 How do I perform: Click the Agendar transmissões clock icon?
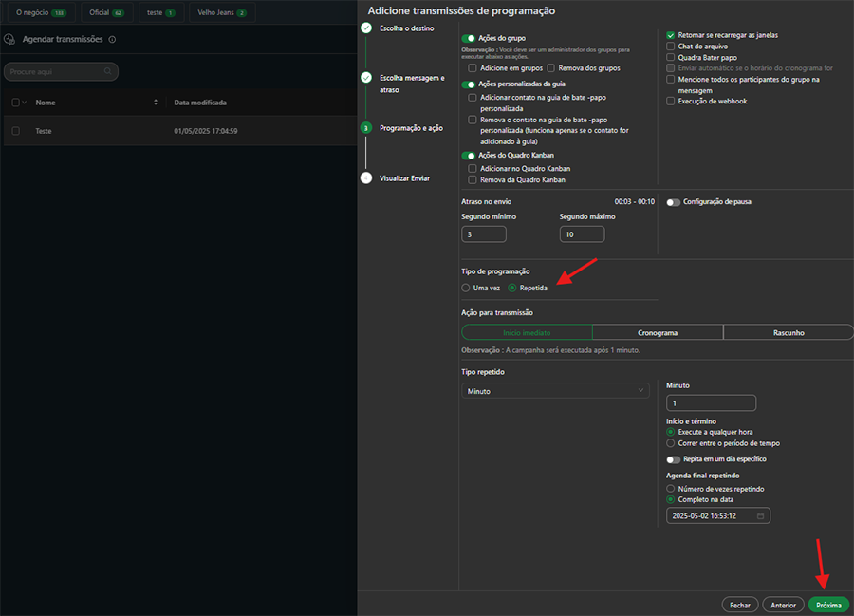pyautogui.click(x=9, y=40)
